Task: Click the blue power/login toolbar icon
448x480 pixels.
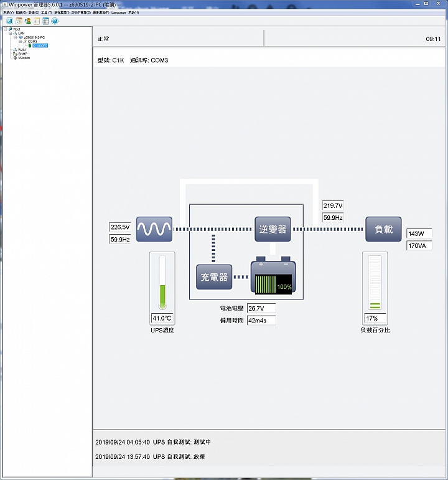Action: tap(9, 21)
